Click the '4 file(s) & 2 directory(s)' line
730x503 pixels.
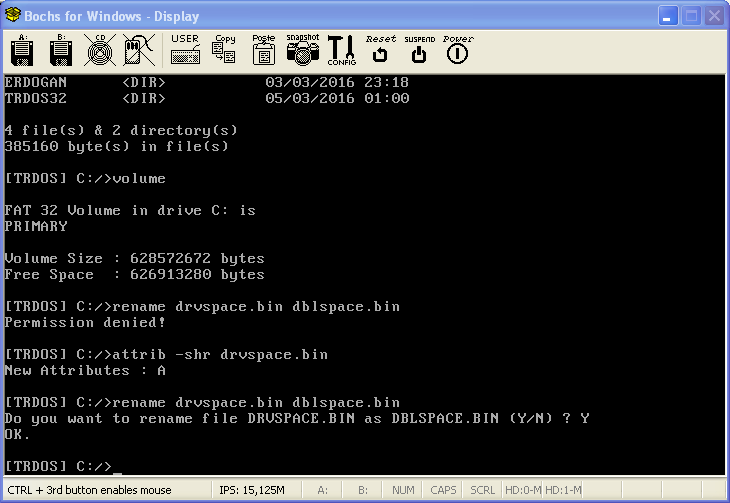121,130
